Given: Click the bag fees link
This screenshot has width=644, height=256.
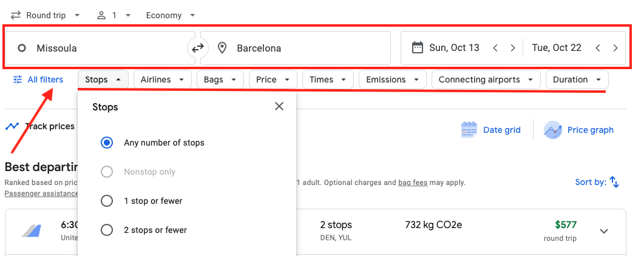Looking at the screenshot, I should (413, 182).
